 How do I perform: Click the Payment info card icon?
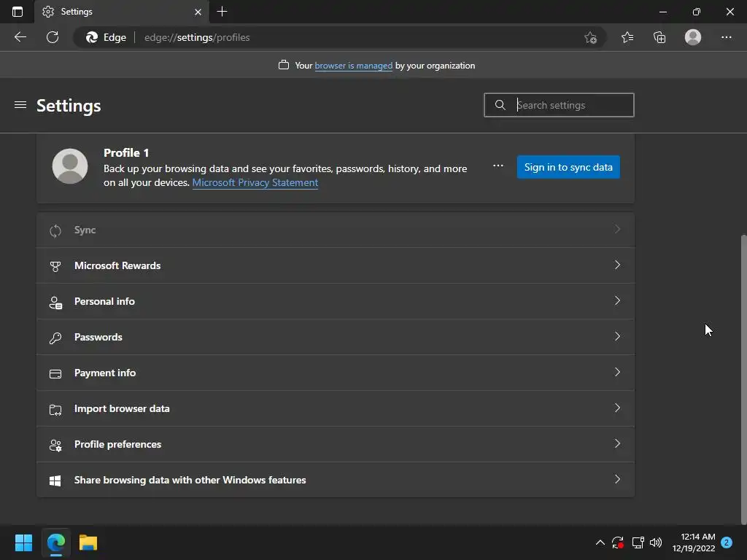coord(55,374)
